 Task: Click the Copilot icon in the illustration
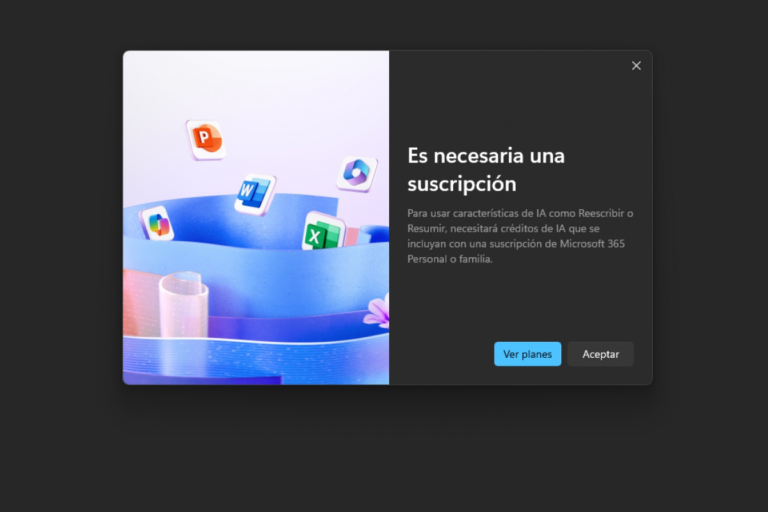tap(158, 224)
